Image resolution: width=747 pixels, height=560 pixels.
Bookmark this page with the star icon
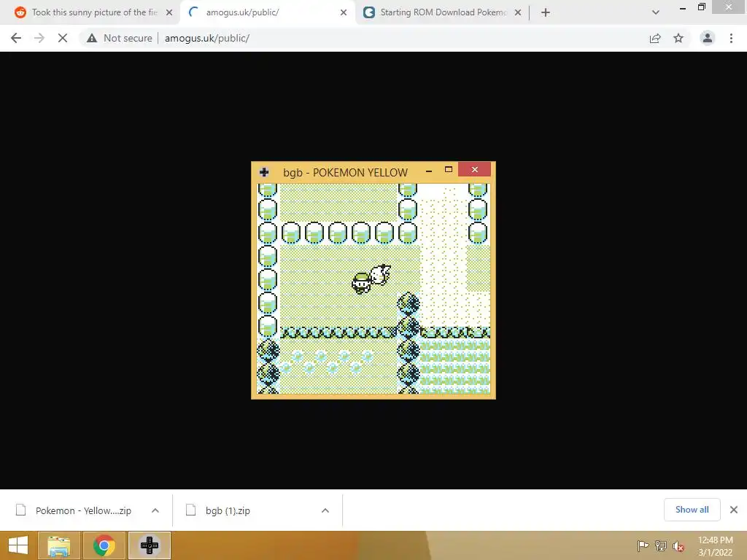pyautogui.click(x=678, y=38)
